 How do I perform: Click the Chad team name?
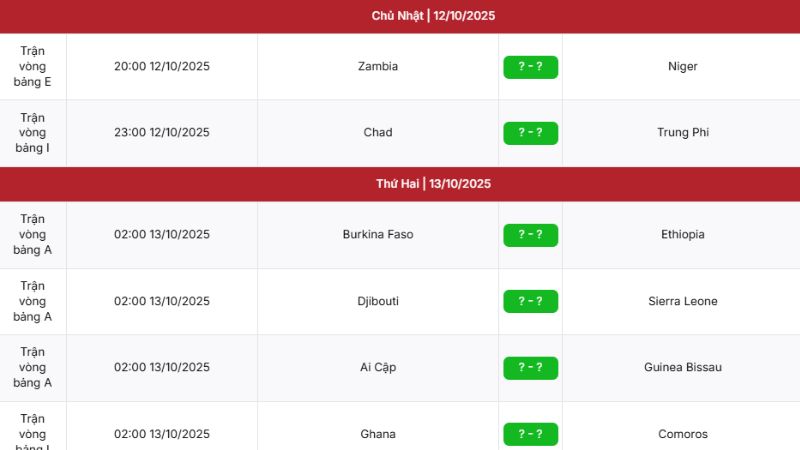point(378,133)
